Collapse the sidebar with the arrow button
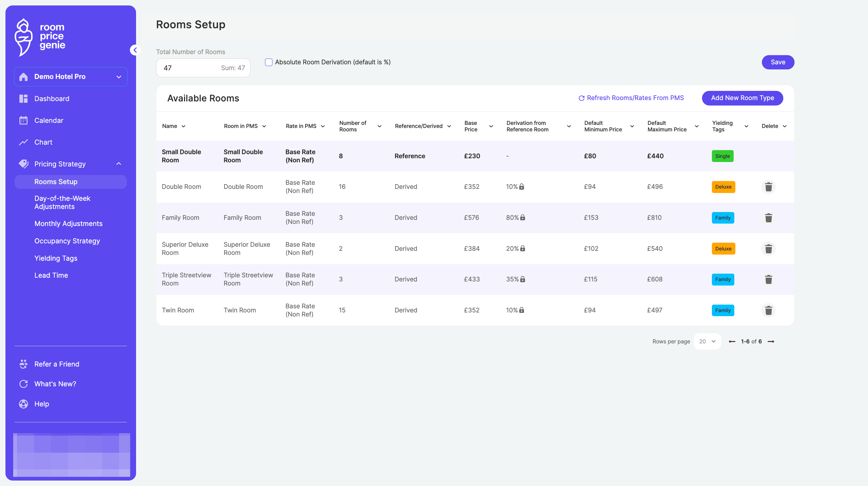Image resolution: width=868 pixels, height=486 pixels. tap(135, 50)
